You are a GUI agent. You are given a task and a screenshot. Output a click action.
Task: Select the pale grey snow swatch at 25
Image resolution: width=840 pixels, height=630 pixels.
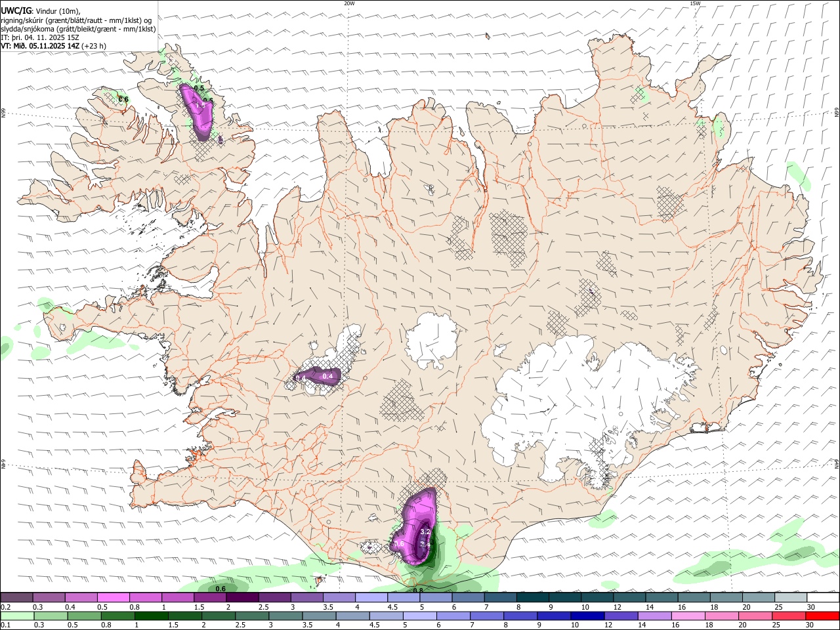tap(791, 598)
